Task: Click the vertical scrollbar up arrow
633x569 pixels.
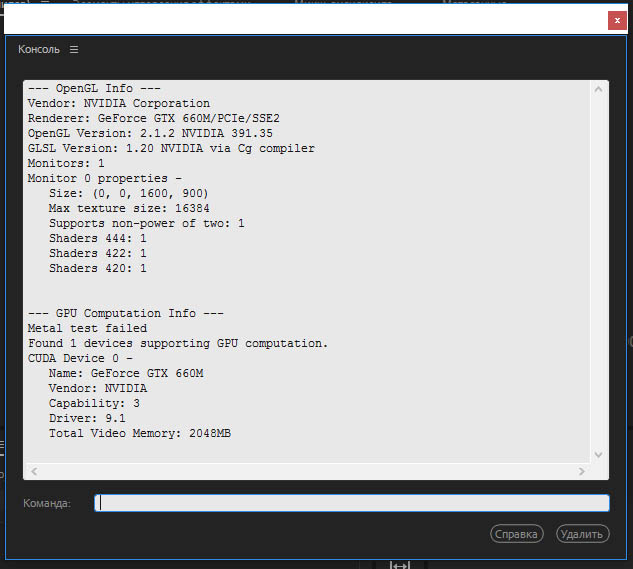Action: pos(600,90)
